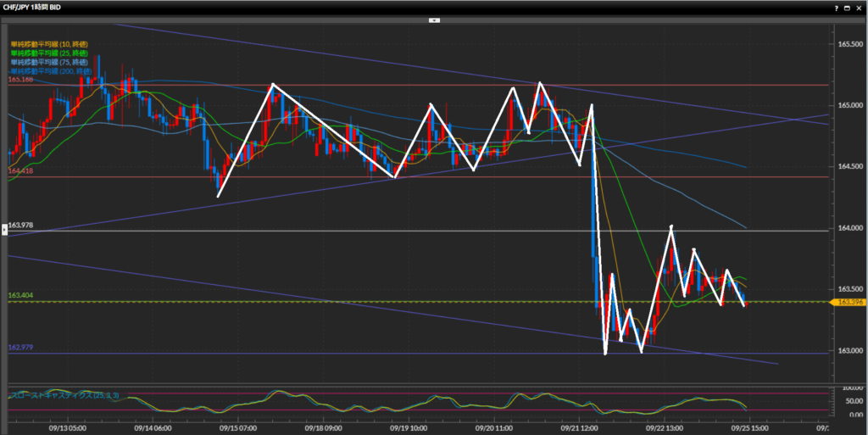This screenshot has width=868, height=435.
Task: Maximize the chart window
Action: point(848,7)
